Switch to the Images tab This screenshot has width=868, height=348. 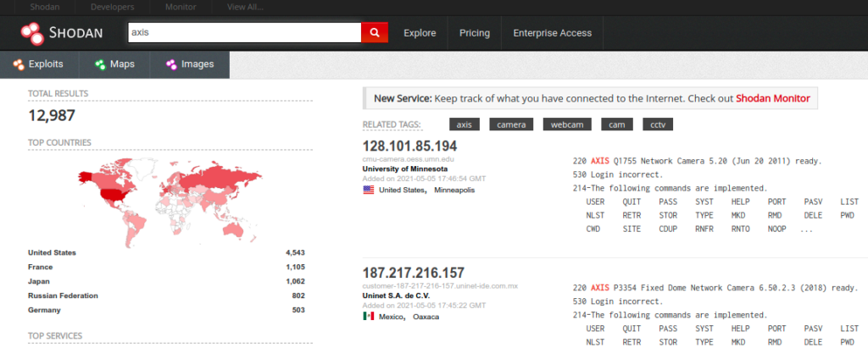190,64
